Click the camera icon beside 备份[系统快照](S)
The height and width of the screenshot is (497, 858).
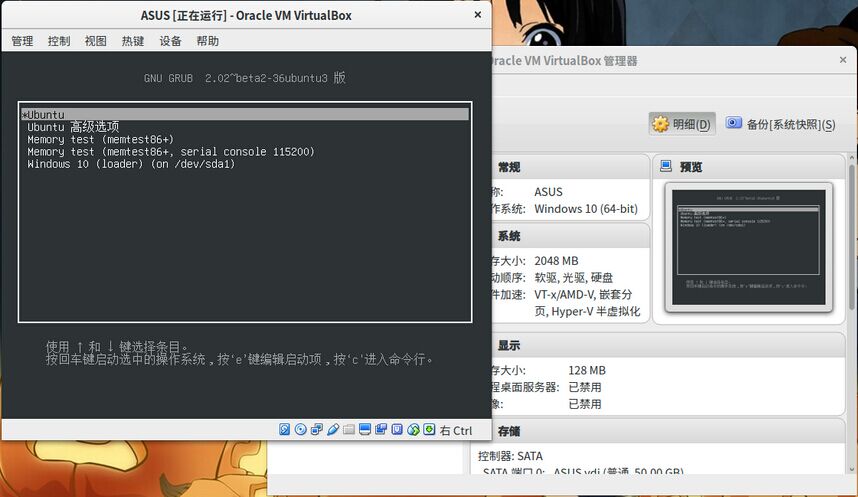(734, 123)
